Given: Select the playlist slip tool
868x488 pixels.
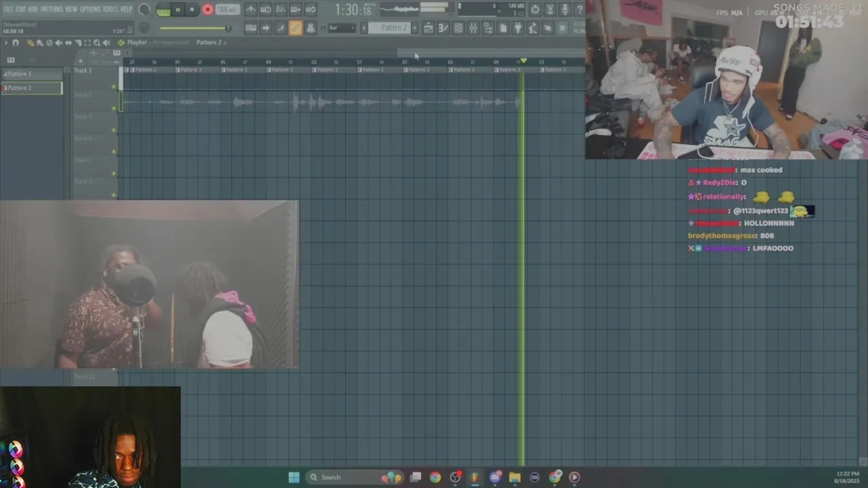Looking at the screenshot, I should pos(68,43).
